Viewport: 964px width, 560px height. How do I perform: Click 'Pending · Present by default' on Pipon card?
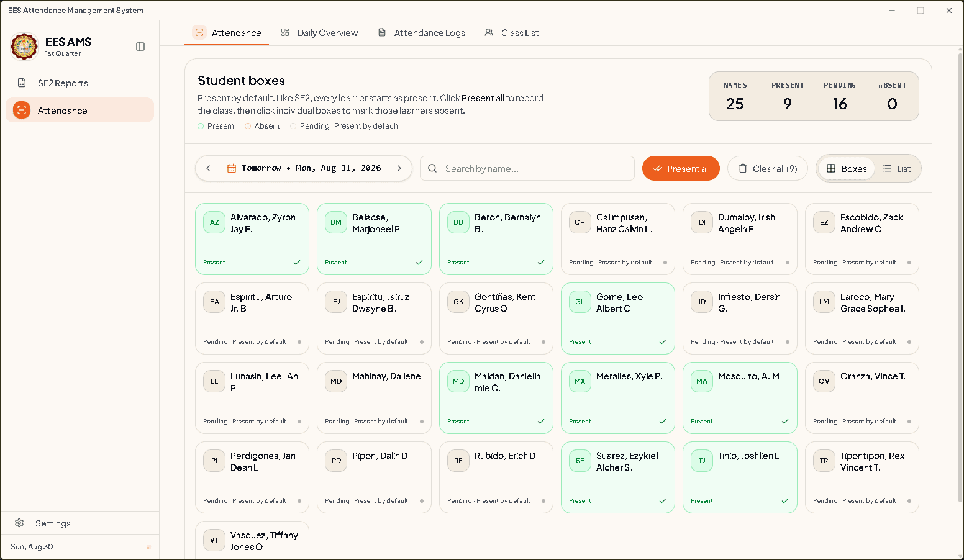[366, 501]
